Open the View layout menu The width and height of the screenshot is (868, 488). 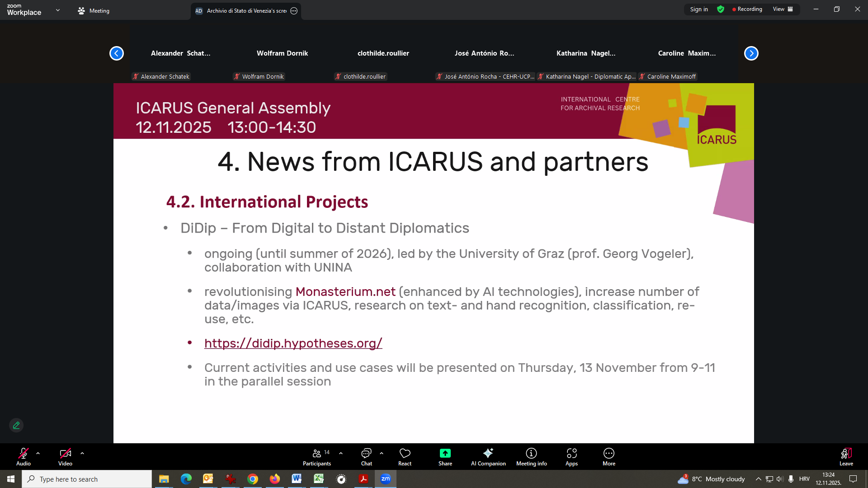(783, 9)
